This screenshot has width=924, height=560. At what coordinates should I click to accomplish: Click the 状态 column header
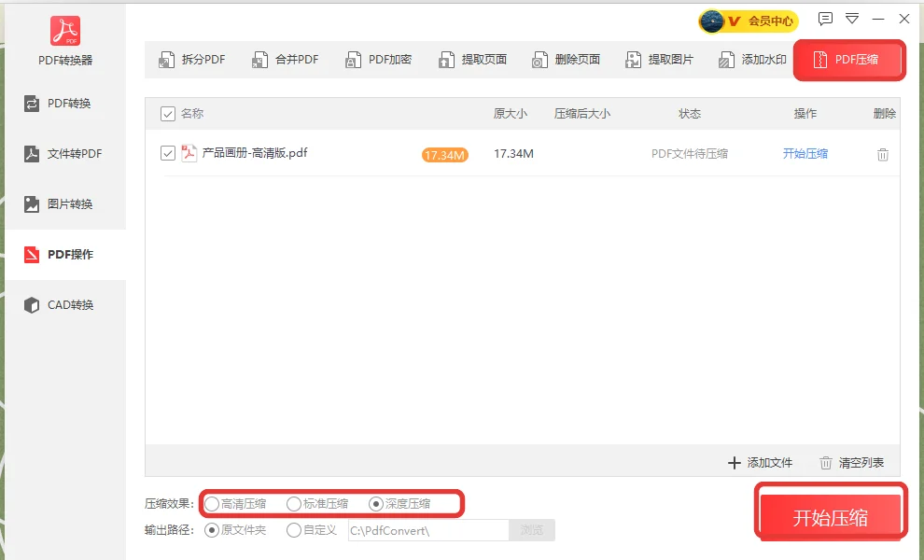(x=690, y=114)
